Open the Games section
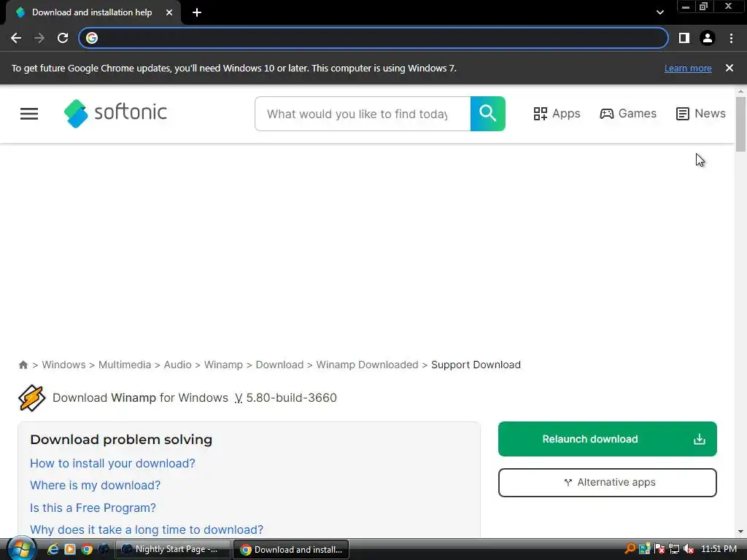747x560 pixels. click(x=628, y=113)
